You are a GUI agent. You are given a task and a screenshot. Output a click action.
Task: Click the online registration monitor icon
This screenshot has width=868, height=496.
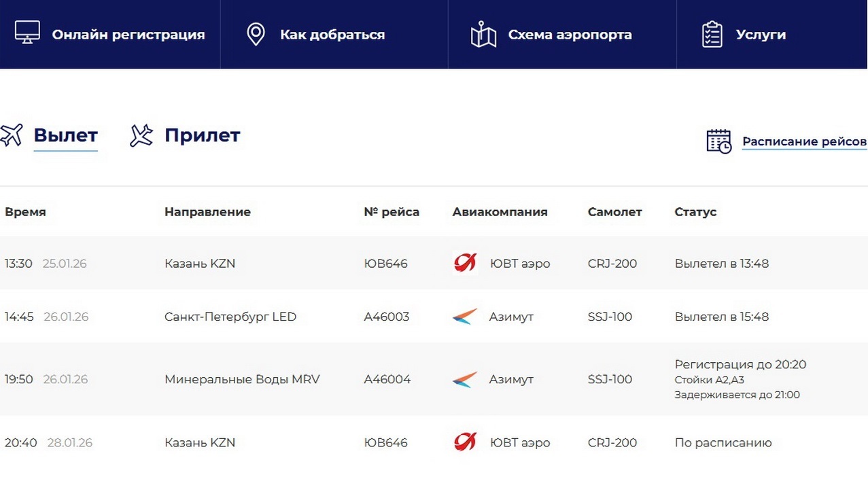pyautogui.click(x=27, y=33)
